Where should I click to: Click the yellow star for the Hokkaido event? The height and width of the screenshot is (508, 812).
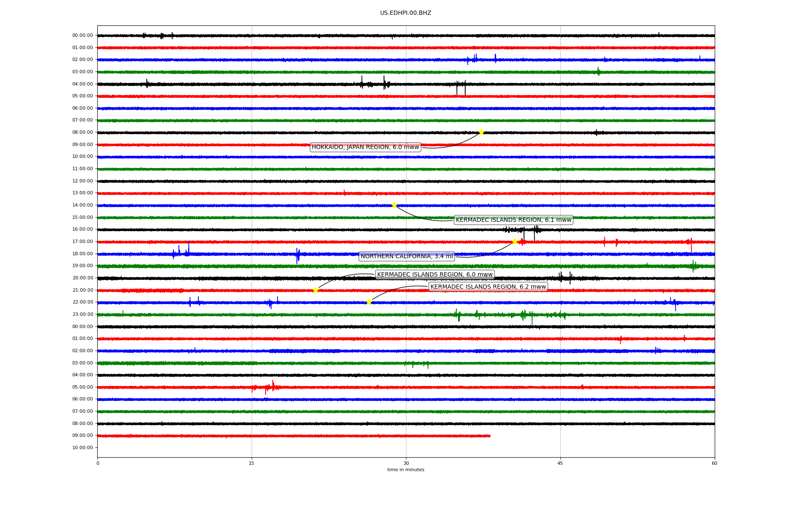[481, 132]
